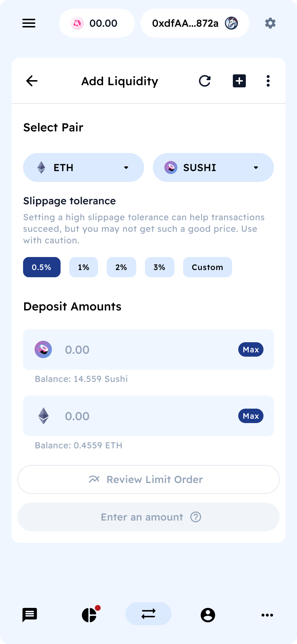Open the hamburger menu
The image size is (297, 644).
pyautogui.click(x=29, y=23)
